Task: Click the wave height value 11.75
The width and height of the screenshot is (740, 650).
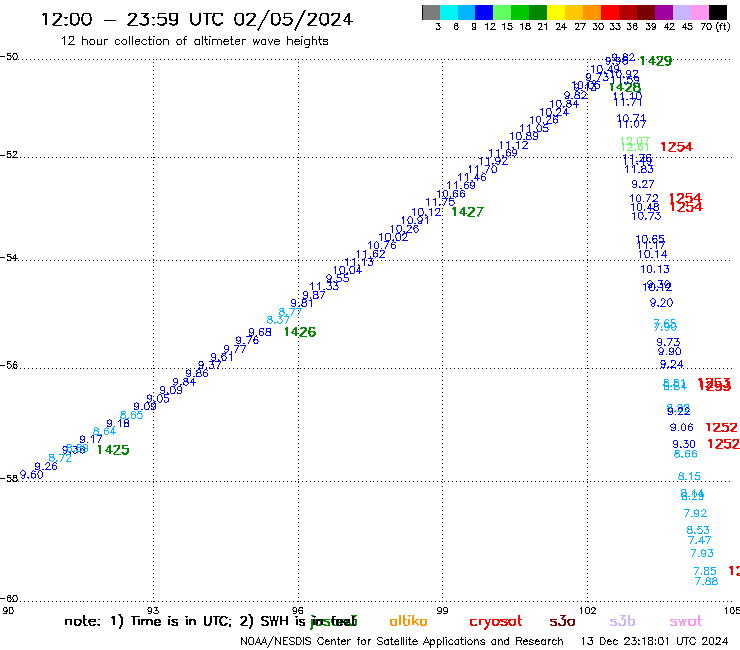Action: tap(440, 202)
